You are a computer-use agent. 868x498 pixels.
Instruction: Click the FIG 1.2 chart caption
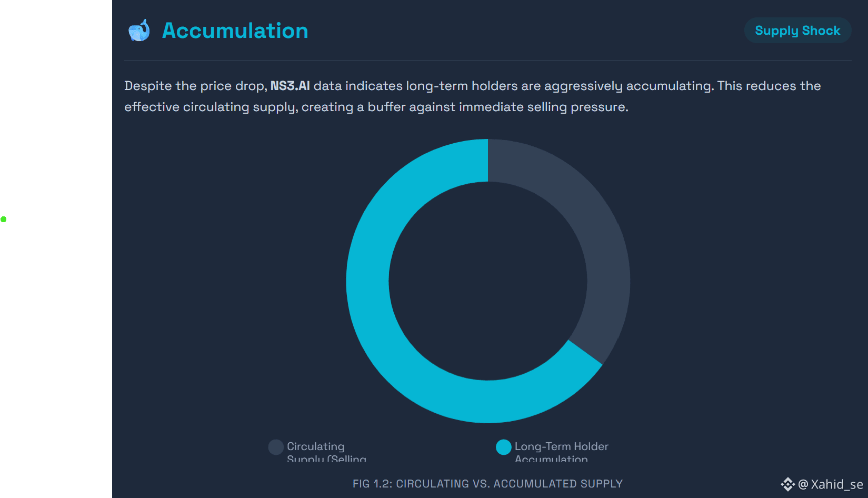(x=487, y=484)
